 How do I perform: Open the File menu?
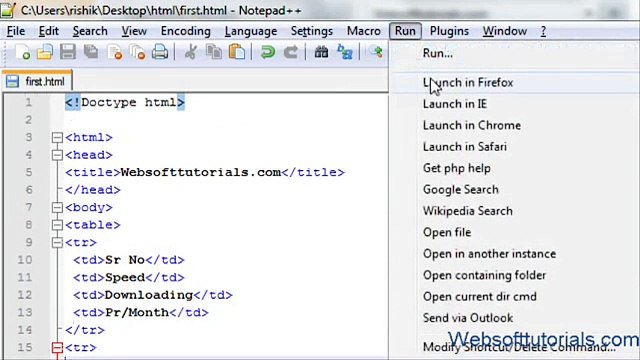pos(16,31)
